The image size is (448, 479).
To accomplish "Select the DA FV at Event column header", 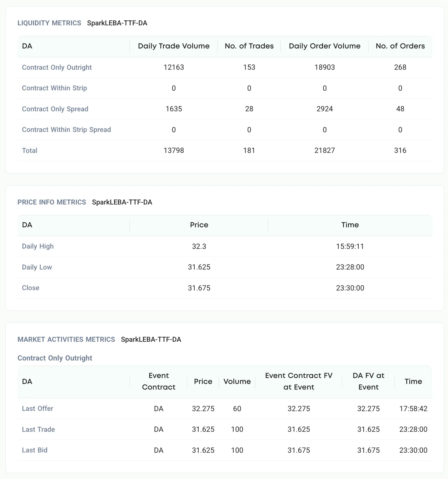I will tap(369, 381).
